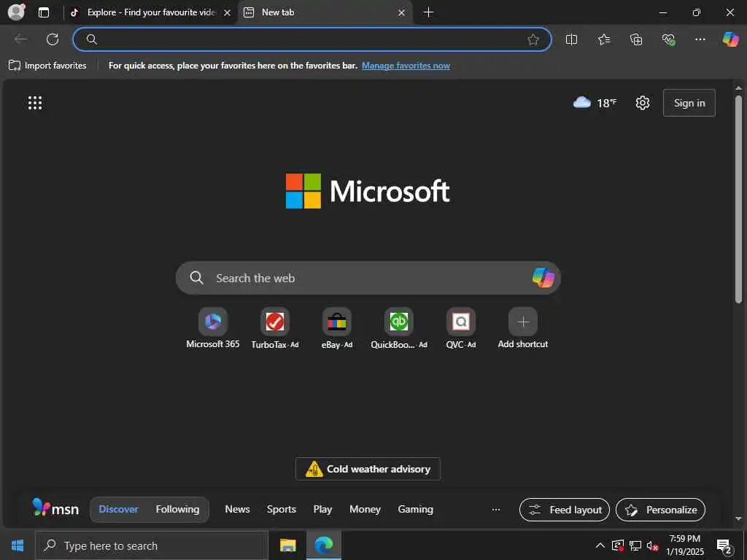
Task: Open Windows Start menu
Action: point(18,545)
